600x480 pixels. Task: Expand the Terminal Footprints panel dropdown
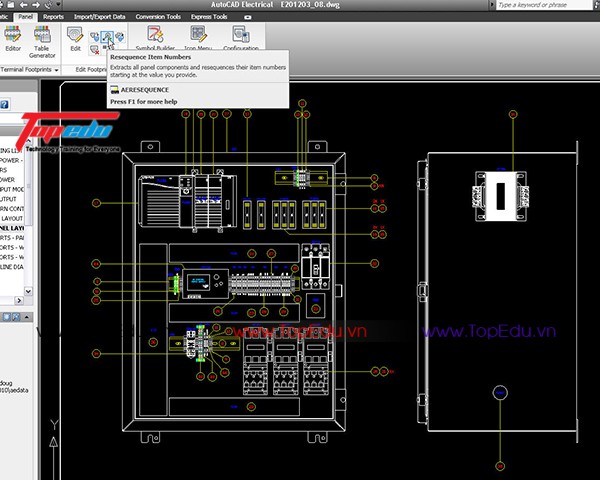[x=57, y=70]
